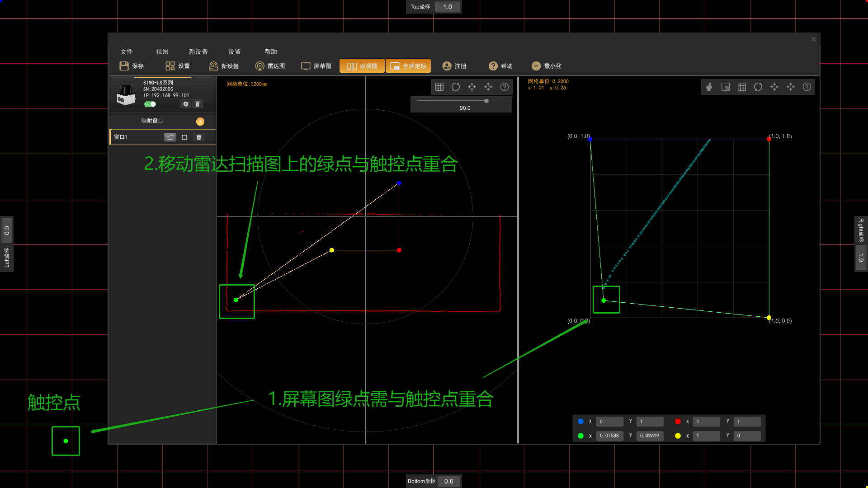
Task: Click the help question icon in screen view toolbar
Action: pos(807,87)
